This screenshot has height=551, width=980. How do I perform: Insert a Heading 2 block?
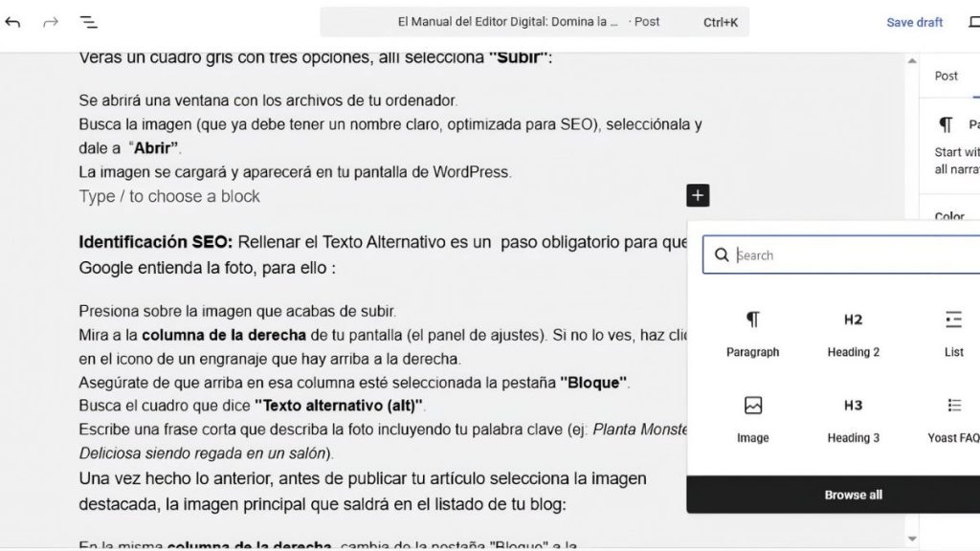(853, 334)
